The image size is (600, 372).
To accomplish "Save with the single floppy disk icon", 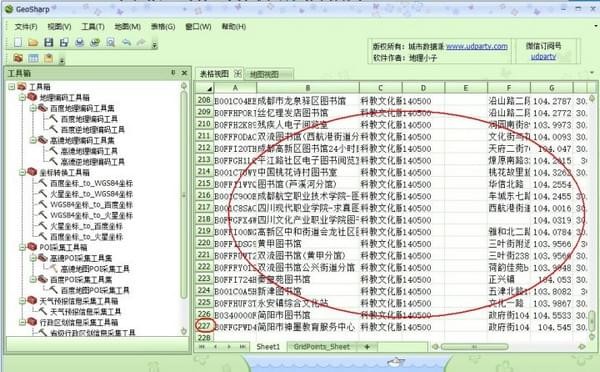I will click(49, 42).
